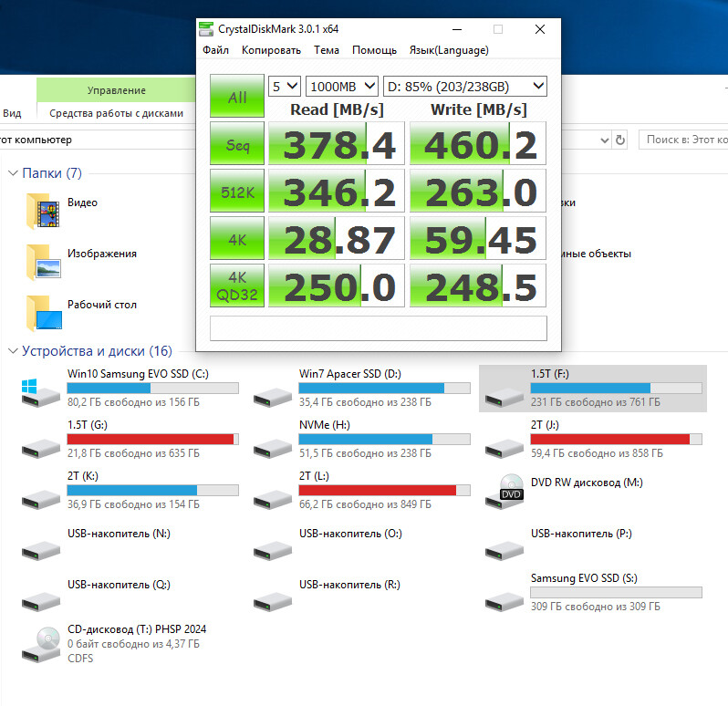Screen dimensions: 728x706
Task: Select USB-накопитель (P:) drive icon
Action: point(504,550)
